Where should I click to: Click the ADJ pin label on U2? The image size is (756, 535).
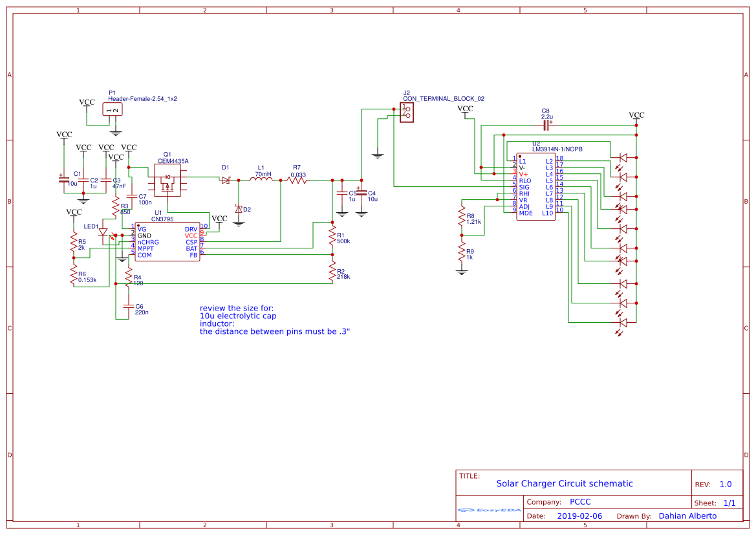[524, 206]
